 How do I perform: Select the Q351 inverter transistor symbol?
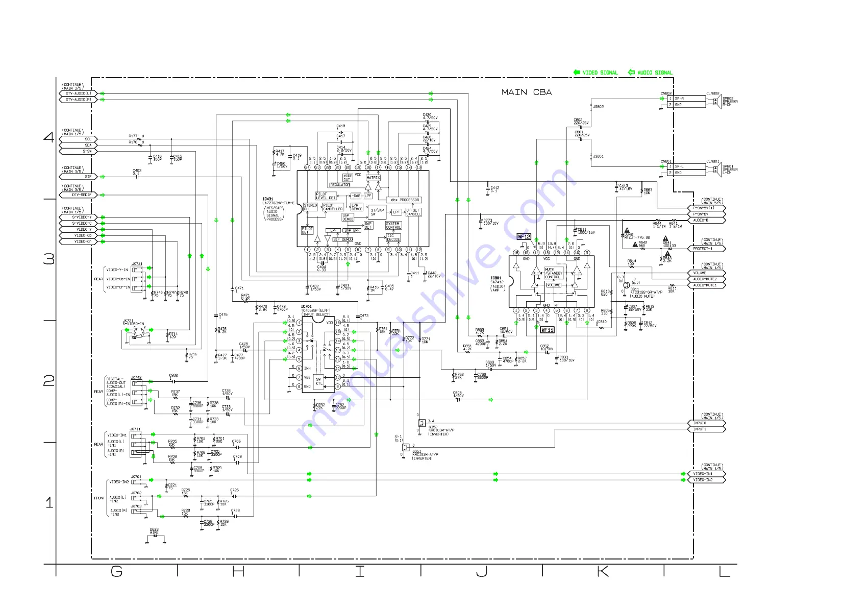coord(405,447)
